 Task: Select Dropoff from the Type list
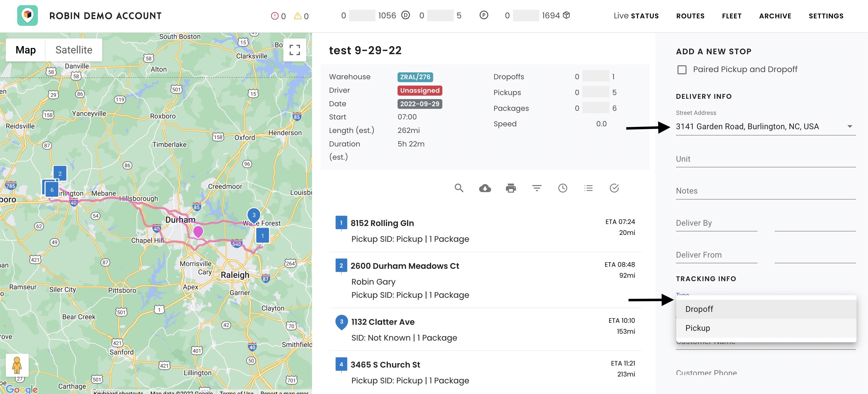point(699,309)
